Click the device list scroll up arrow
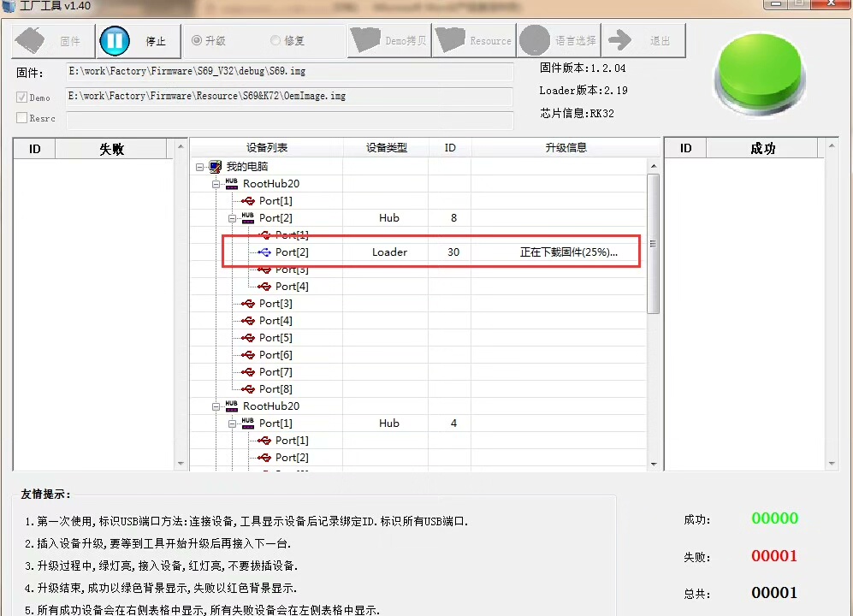Image resolution: width=853 pixels, height=616 pixels. 654,165
